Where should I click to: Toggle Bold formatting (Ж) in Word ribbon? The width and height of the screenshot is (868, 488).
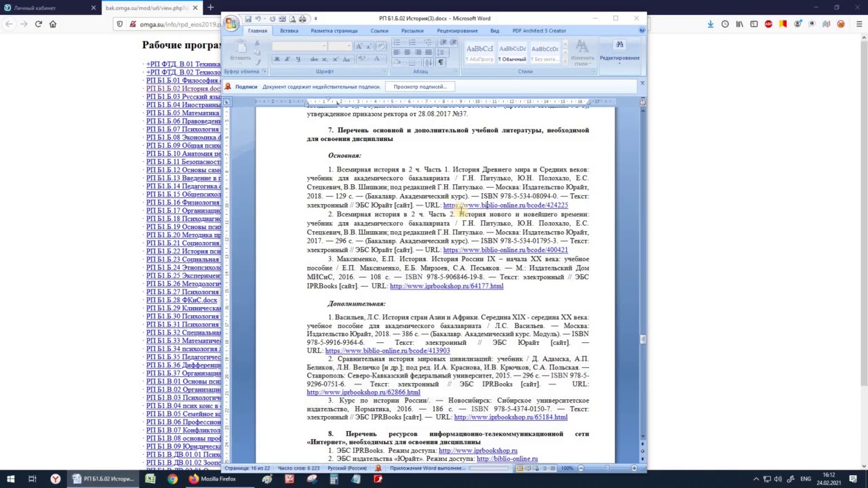point(277,59)
